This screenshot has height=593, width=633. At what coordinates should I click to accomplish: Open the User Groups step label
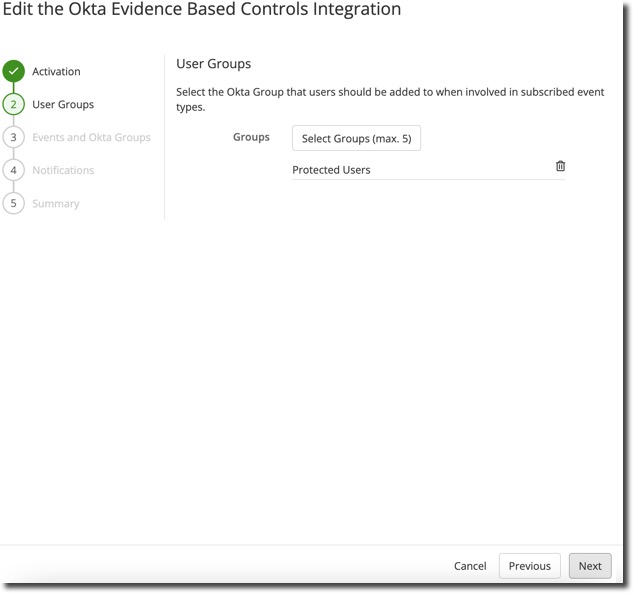point(63,105)
